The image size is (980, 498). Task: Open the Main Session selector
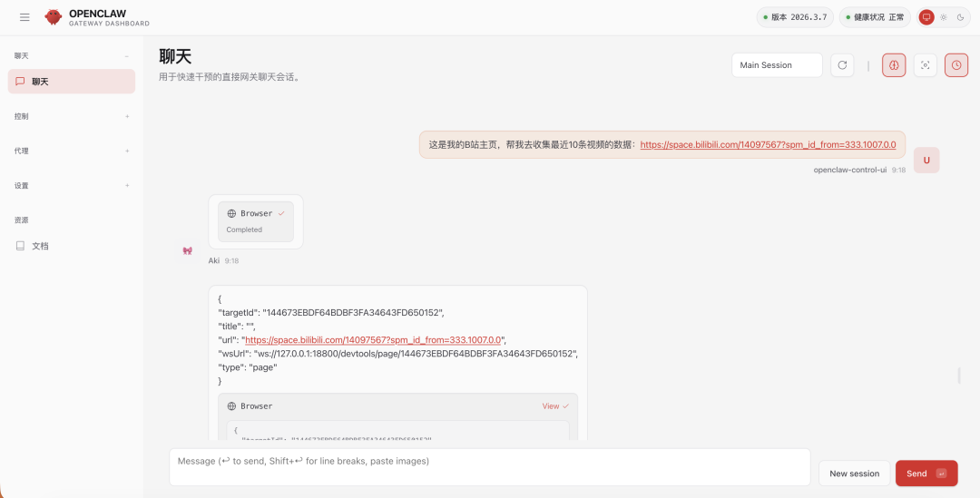pyautogui.click(x=777, y=65)
